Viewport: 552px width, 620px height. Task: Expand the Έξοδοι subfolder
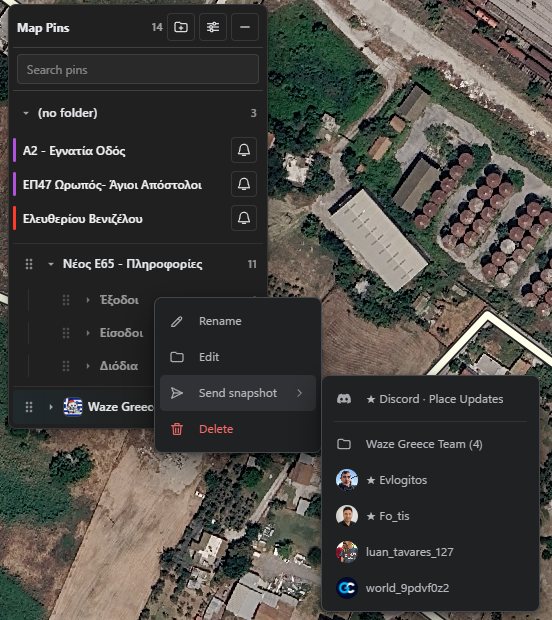pyautogui.click(x=88, y=300)
